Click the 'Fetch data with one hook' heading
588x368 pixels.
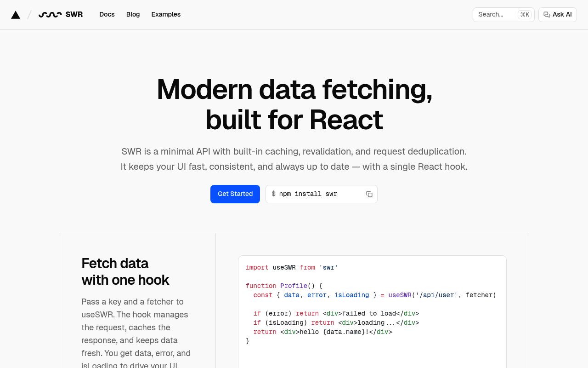(125, 271)
